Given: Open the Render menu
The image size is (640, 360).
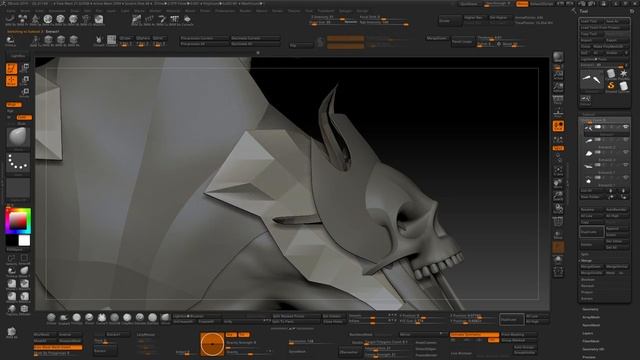Looking at the screenshot, I should pyautogui.click(x=261, y=11).
